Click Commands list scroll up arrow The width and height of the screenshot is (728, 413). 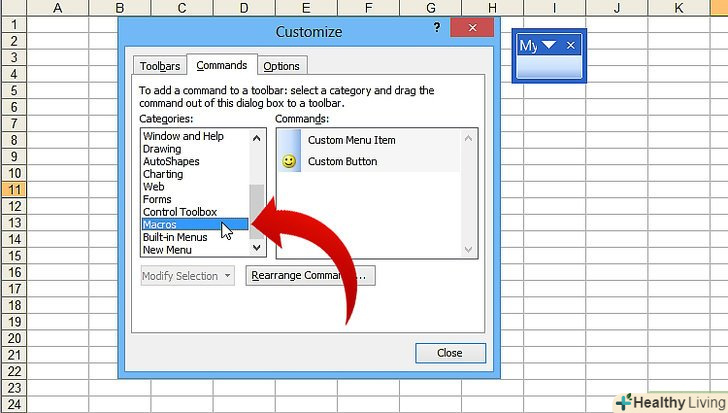pos(468,138)
